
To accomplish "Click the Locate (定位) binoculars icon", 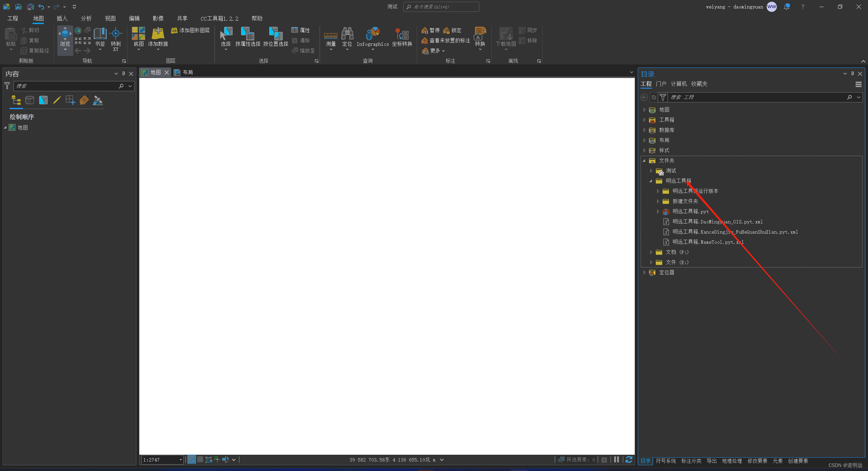I will point(347,34).
